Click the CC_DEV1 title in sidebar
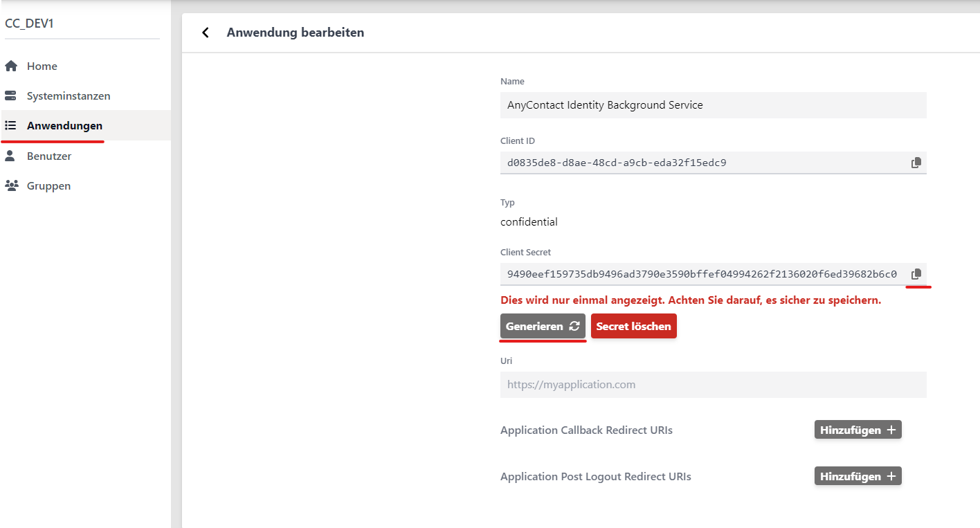The height and width of the screenshot is (528, 980). tap(29, 24)
